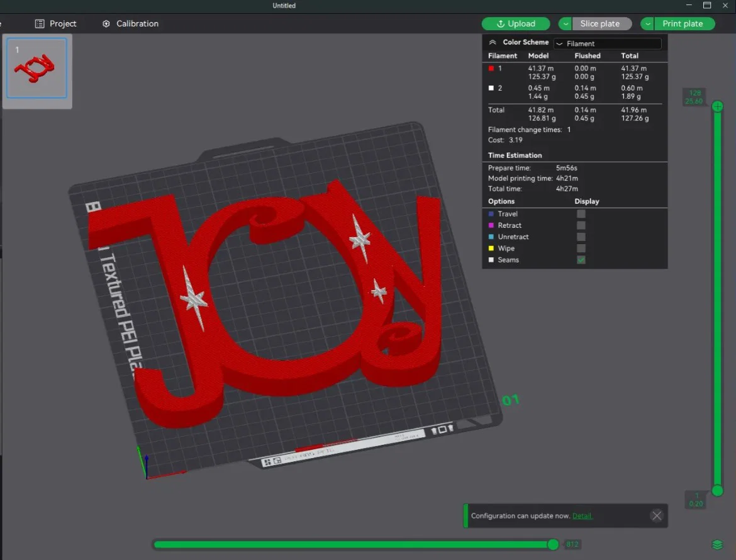The image size is (736, 560).
Task: Click the bottom handle of layer slider
Action: [x=717, y=491]
